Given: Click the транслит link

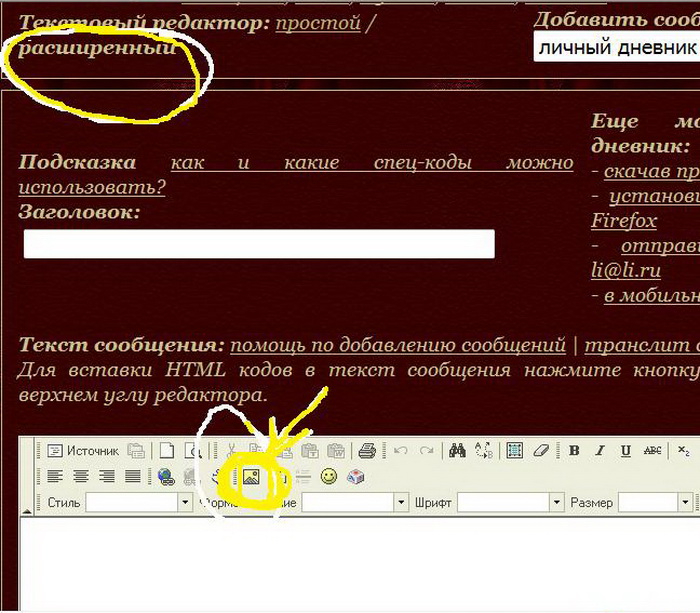Looking at the screenshot, I should point(642,345).
